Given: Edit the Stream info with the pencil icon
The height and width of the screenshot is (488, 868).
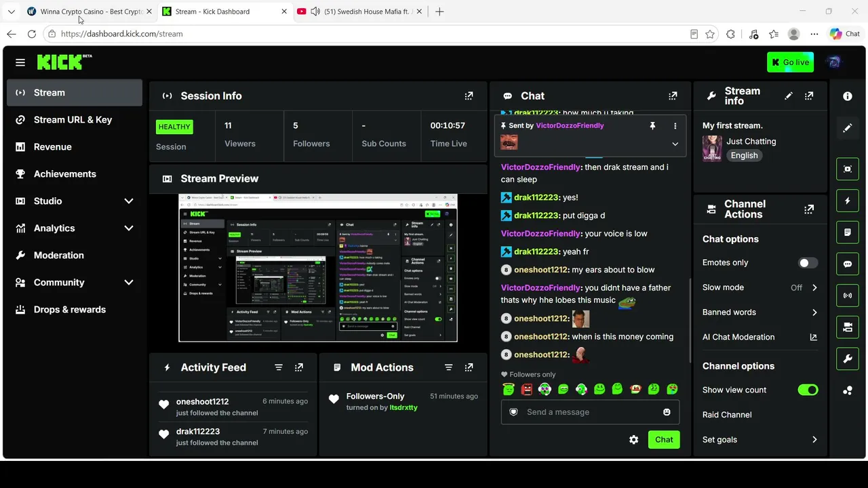Looking at the screenshot, I should [x=789, y=96].
